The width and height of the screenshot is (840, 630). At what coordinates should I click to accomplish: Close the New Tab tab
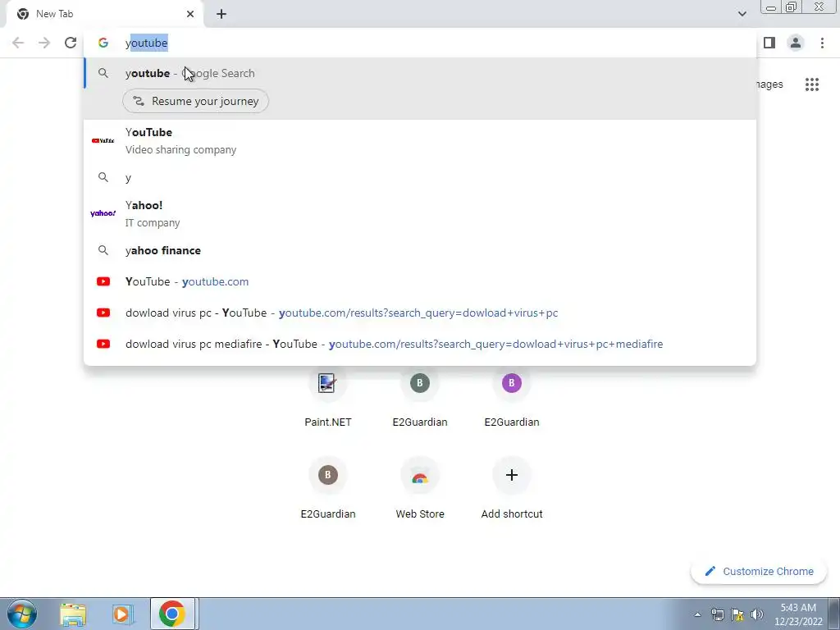pyautogui.click(x=190, y=14)
